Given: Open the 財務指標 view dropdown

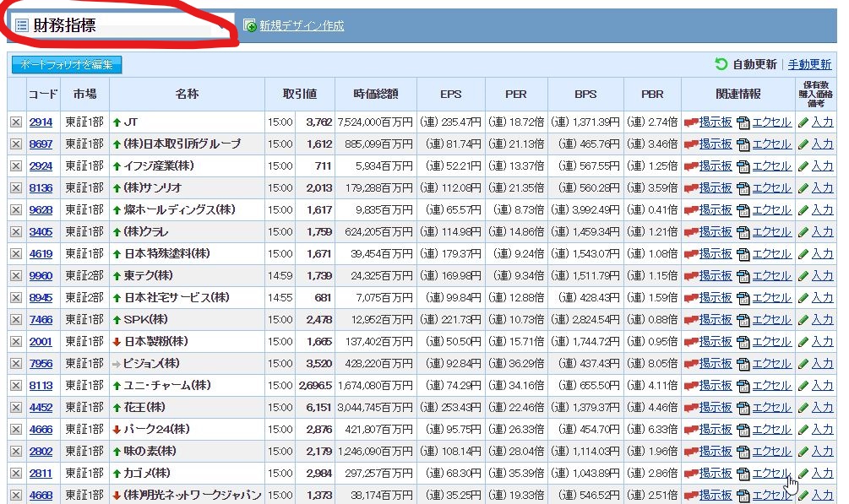Looking at the screenshot, I should [x=122, y=25].
